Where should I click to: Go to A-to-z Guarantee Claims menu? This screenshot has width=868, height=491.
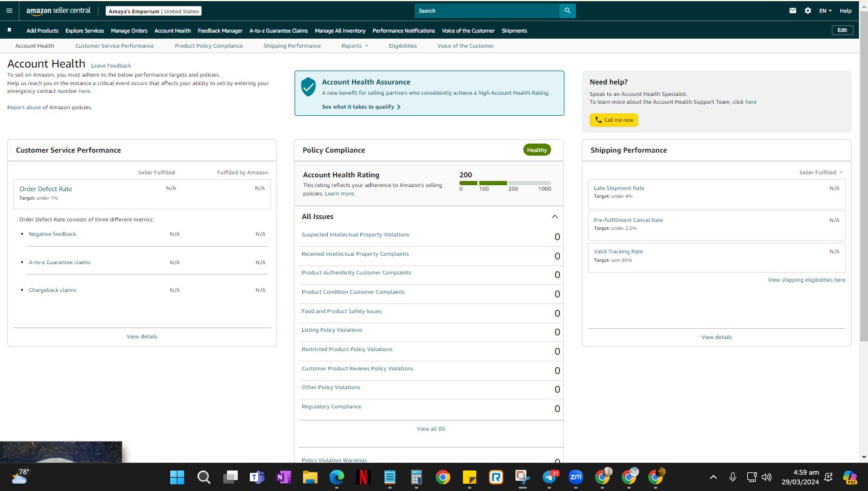pyautogui.click(x=279, y=31)
